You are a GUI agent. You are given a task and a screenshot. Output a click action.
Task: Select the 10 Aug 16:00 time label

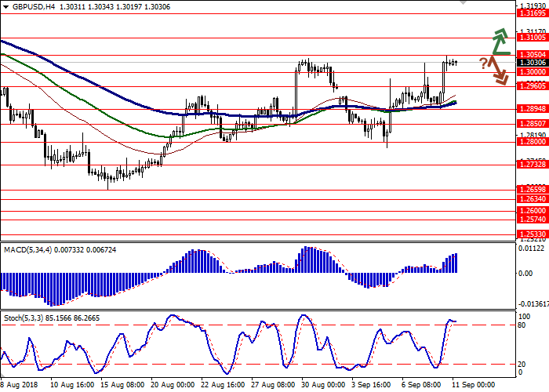pyautogui.click(x=72, y=385)
